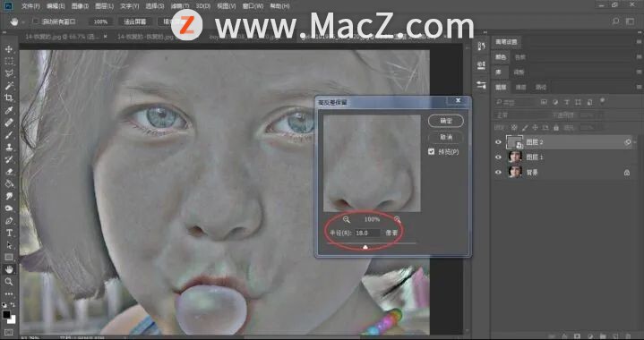Select the Rectangle shape tool
Image resolution: width=644 pixels, height=340 pixels.
click(9, 257)
